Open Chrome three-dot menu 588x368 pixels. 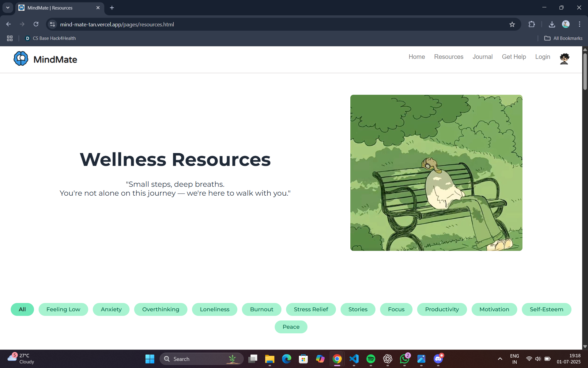click(x=579, y=24)
